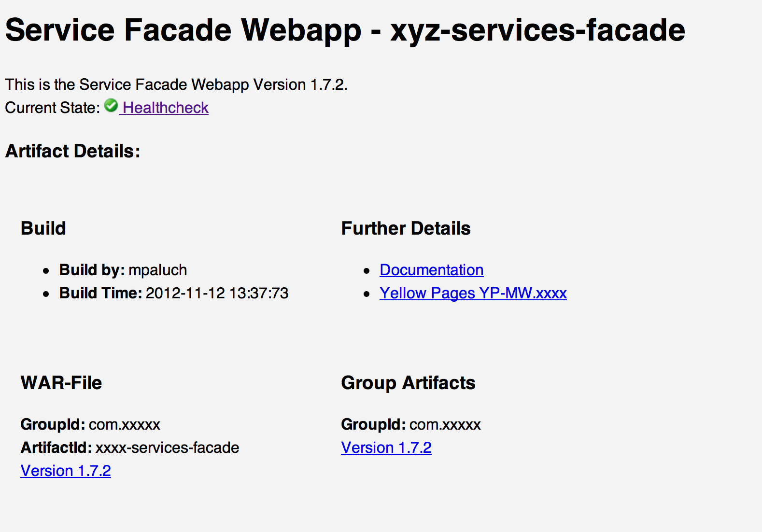Open Version 1.7.2 link under Group Artifacts

click(x=386, y=448)
